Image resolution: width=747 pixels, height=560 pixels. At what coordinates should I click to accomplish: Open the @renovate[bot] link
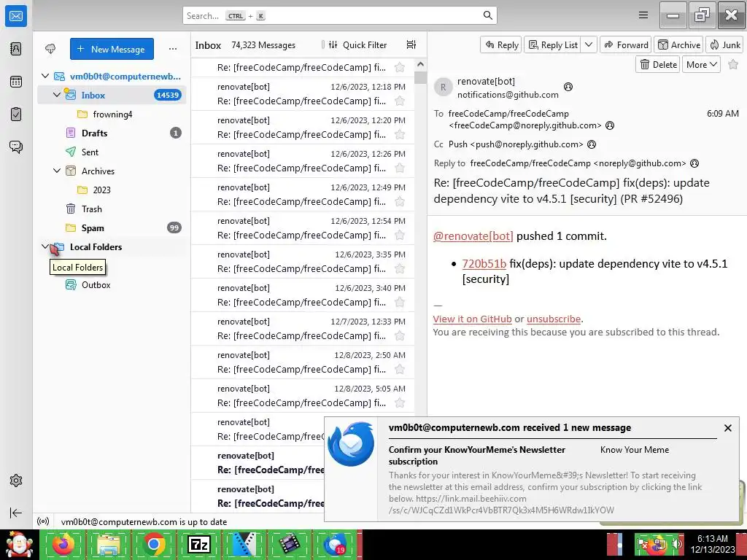473,236
